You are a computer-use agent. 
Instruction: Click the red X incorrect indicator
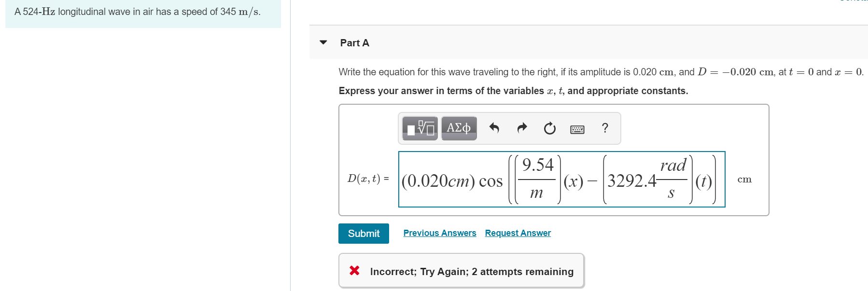(354, 271)
